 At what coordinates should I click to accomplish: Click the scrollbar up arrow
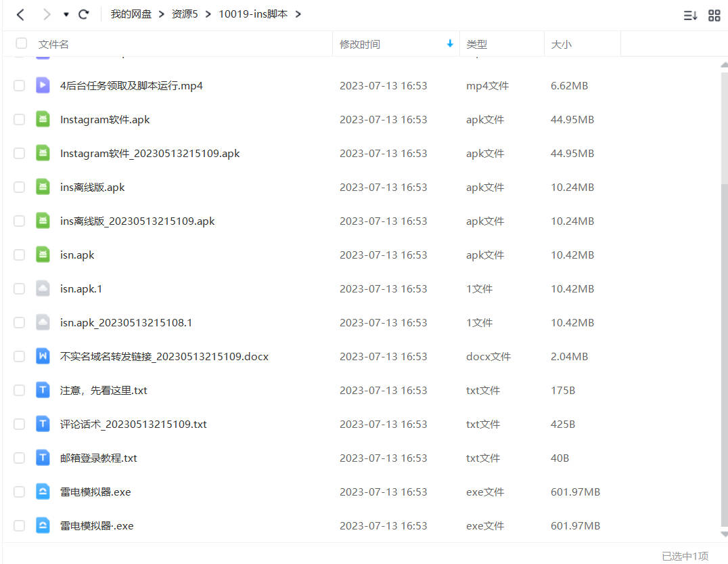725,65
